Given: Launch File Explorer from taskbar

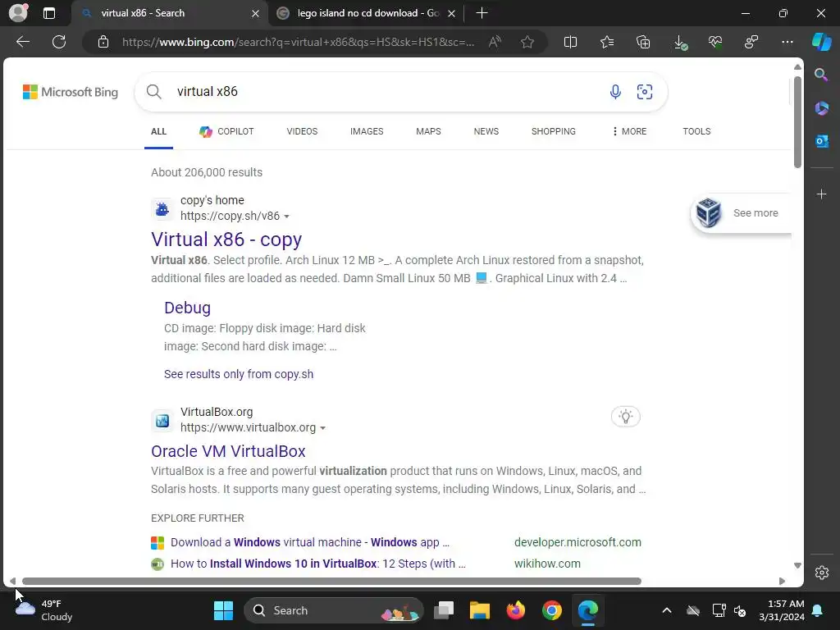Looking at the screenshot, I should pyautogui.click(x=479, y=610).
